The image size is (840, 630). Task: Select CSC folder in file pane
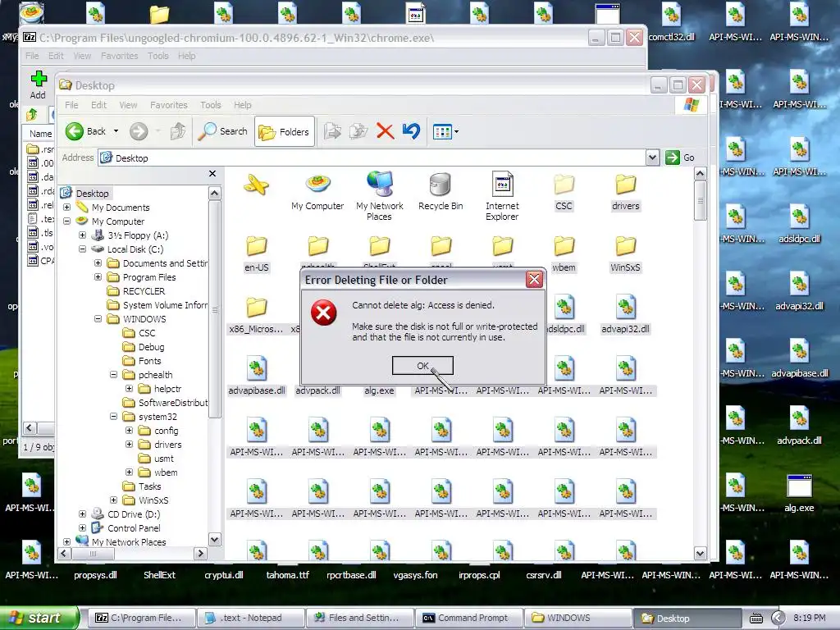(564, 192)
